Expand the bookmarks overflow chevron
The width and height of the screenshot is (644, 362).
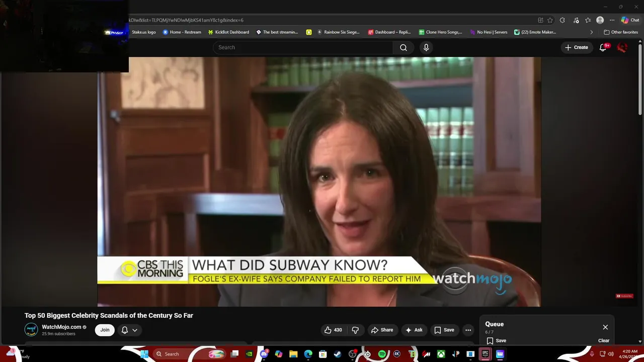pyautogui.click(x=591, y=32)
